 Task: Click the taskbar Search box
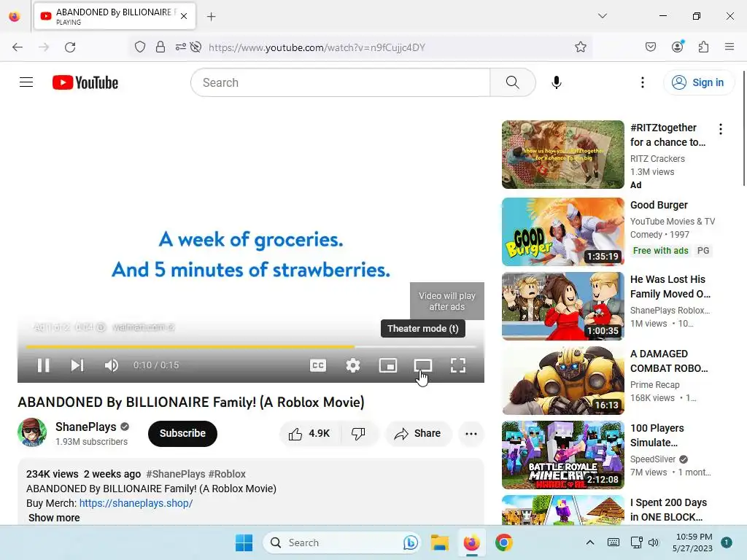tap(341, 542)
